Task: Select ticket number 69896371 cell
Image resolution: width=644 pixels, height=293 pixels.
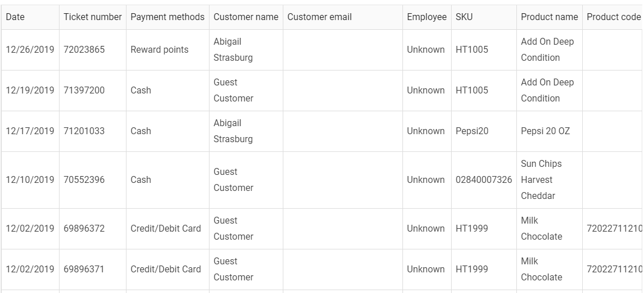Action: (x=84, y=269)
